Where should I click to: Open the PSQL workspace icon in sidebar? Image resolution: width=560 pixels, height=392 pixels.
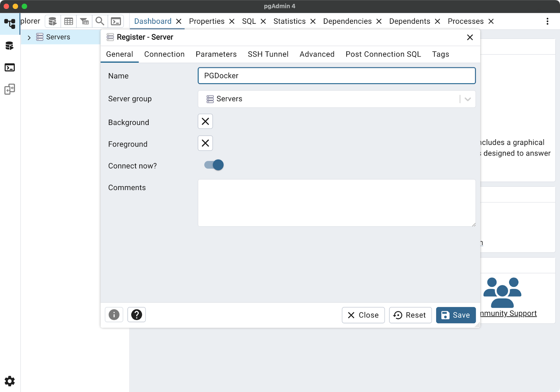click(x=10, y=68)
